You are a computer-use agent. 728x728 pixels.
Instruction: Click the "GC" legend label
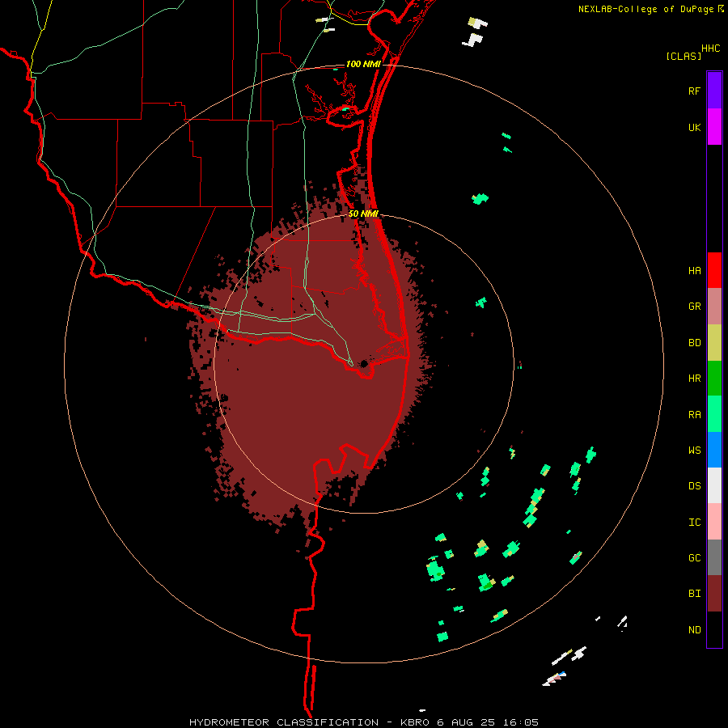tap(694, 558)
